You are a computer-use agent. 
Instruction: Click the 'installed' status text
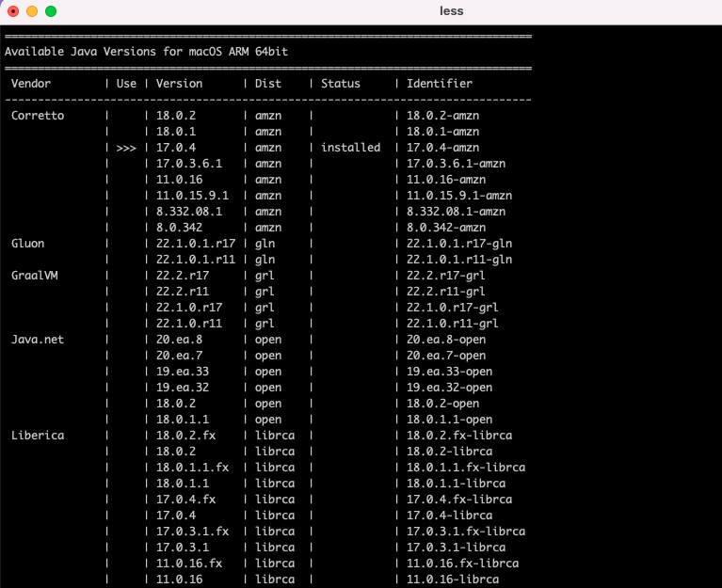350,148
